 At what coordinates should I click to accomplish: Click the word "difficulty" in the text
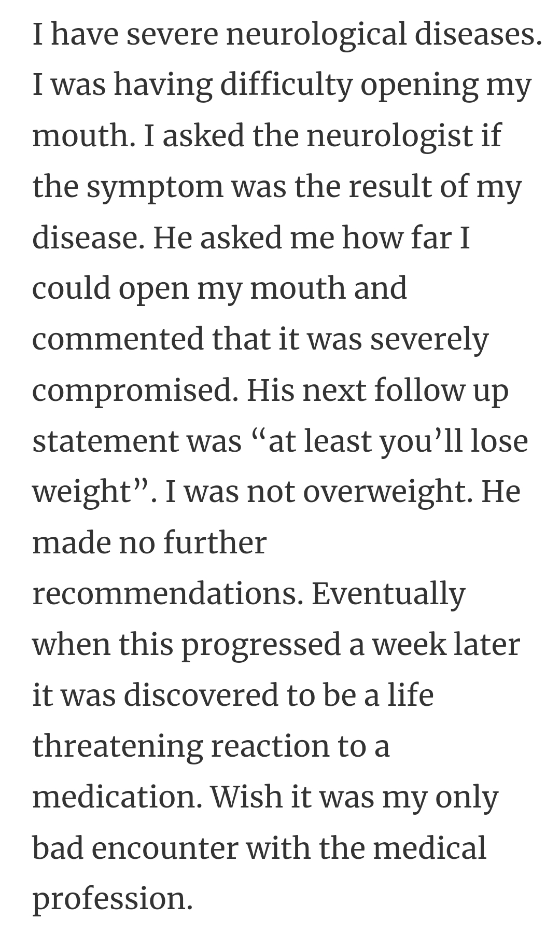click(286, 86)
